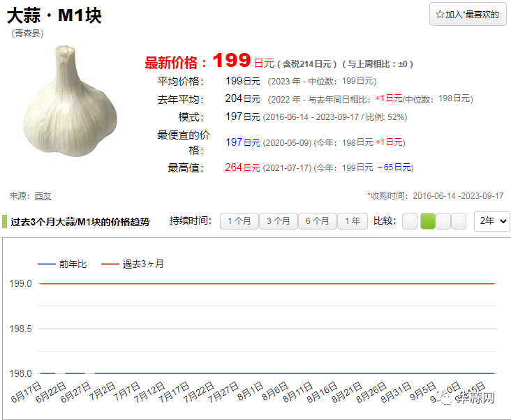Click the star icon in favorites button
This screenshot has height=420, width=511.
point(440,15)
